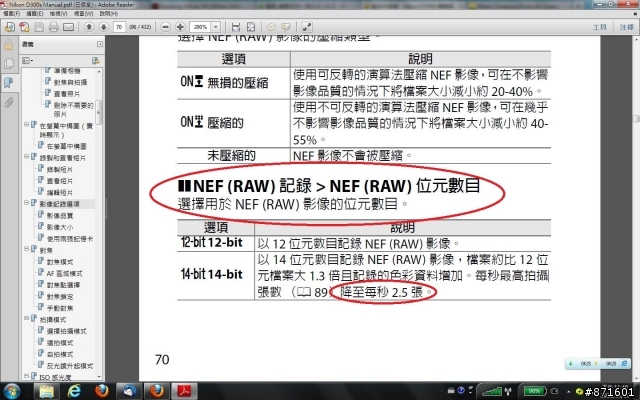Switch to Adobe Reader taskbar button
Image resolution: width=640 pixels, height=400 pixels.
coord(184,391)
